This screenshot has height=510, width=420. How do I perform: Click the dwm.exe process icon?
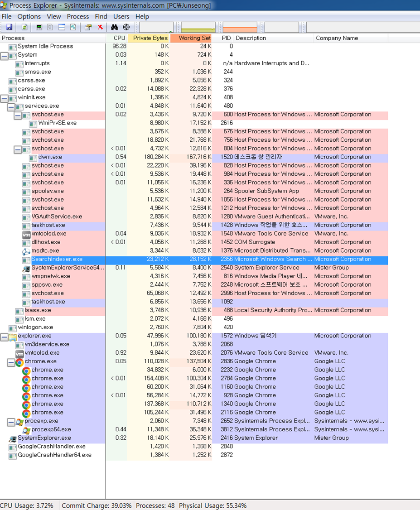click(33, 158)
